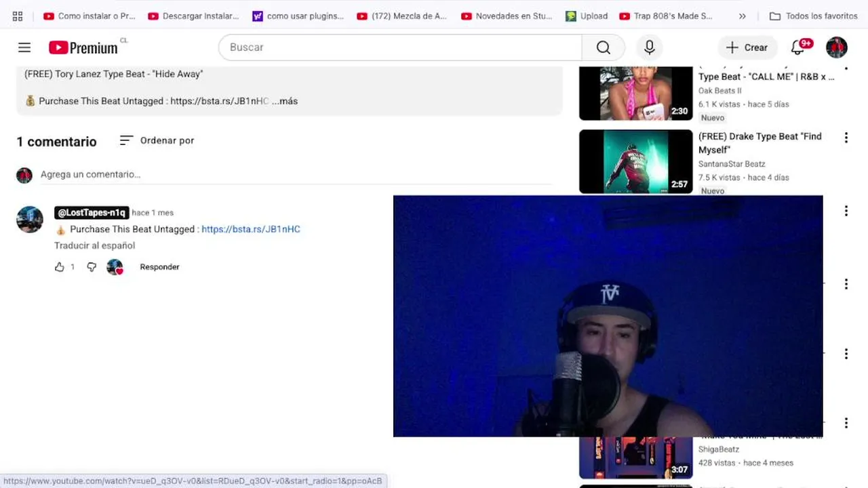
Task: Expand description with '...más'
Action: 285,101
